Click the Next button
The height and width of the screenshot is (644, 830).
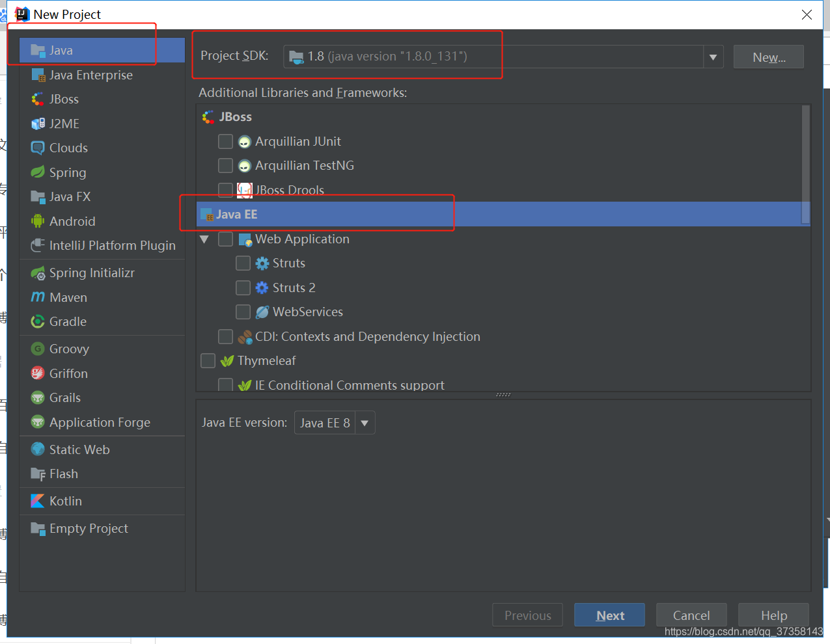click(609, 615)
